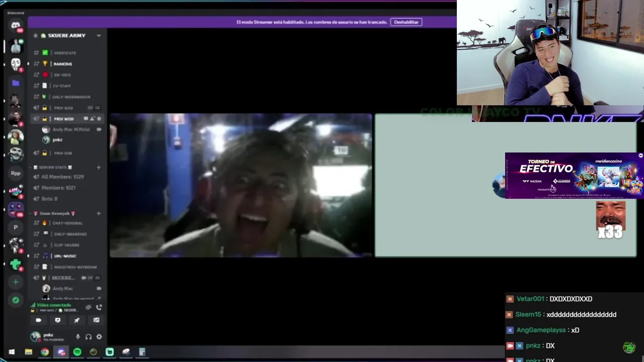Open File Explorer from the taskbar

coord(29,352)
